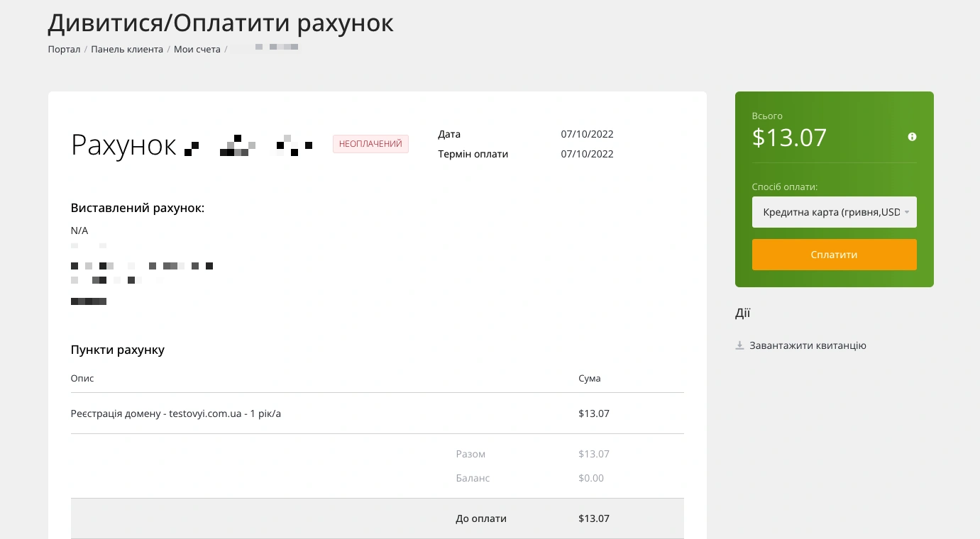Click the N/A text under Виставлений рахунок
This screenshot has height=539, width=980.
(79, 230)
